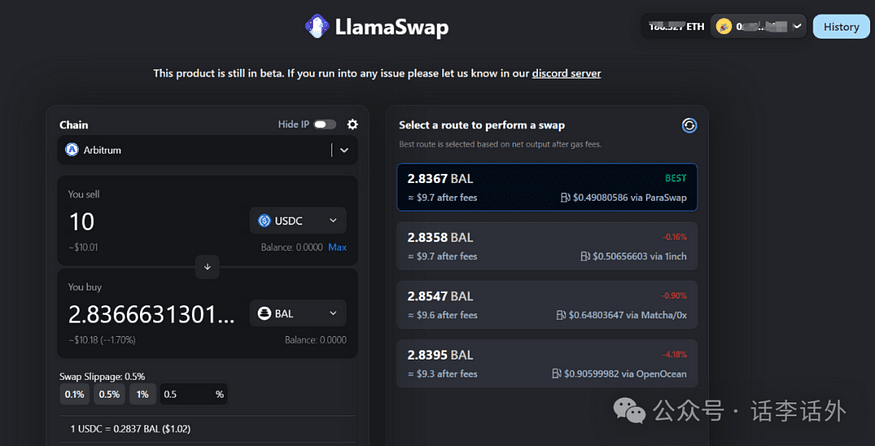Select the OpenOcean route 2.8395 BAL
875x446 pixels.
(x=547, y=363)
